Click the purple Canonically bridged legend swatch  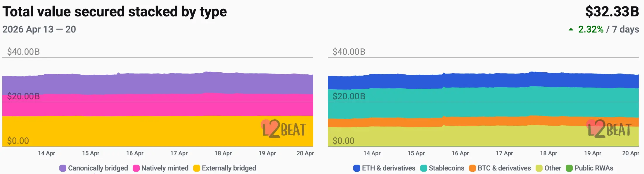click(x=63, y=168)
